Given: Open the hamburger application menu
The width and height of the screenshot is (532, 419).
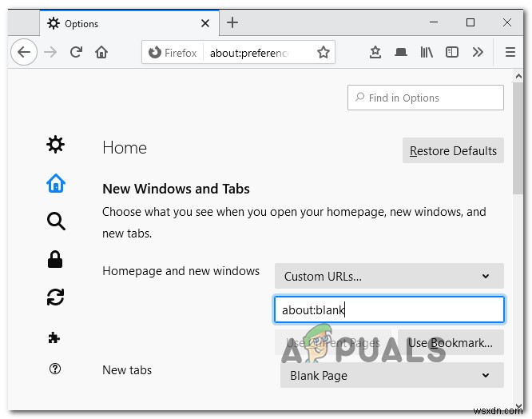Looking at the screenshot, I should 510,52.
